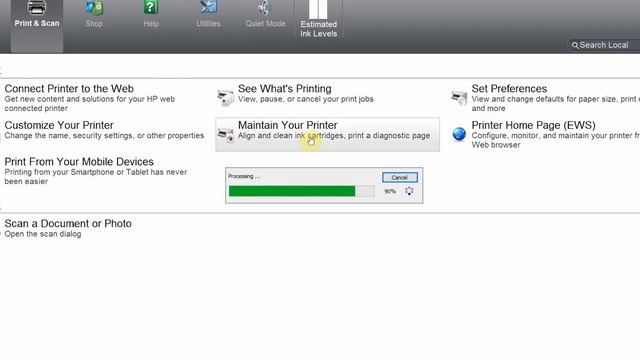Viewport: 640px width, 360px height.
Task: Click the Quiet Mode speaker icon
Action: (264, 7)
